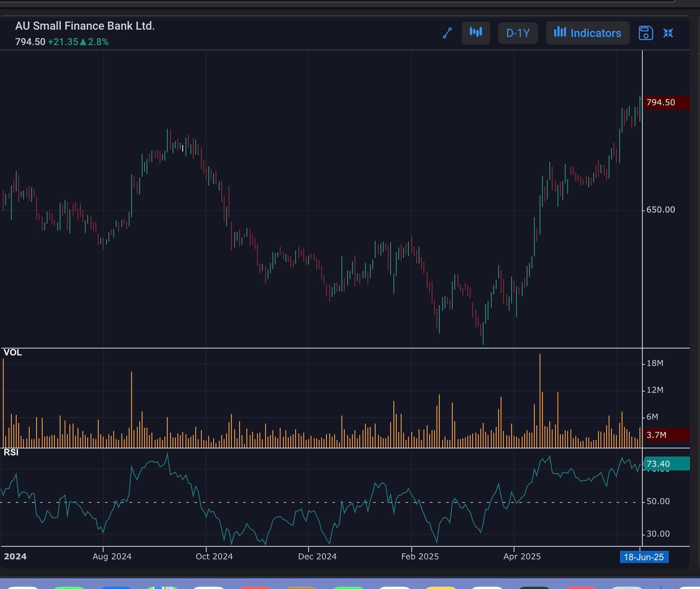The height and width of the screenshot is (589, 700).
Task: Click the 18M volume axis label
Action: 655,363
